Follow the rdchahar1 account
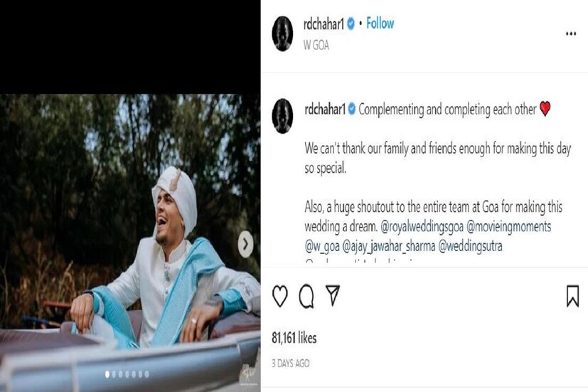588x392 pixels. [380, 23]
